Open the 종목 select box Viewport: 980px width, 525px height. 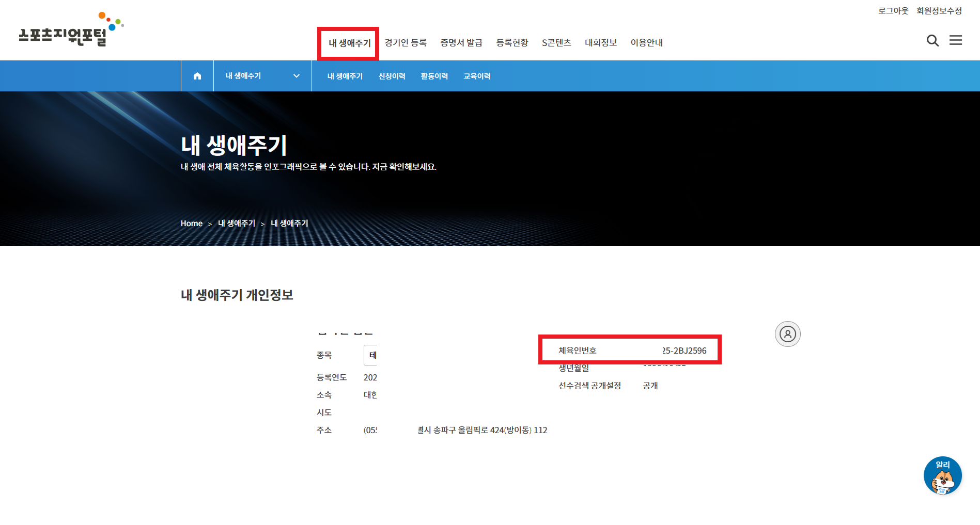(x=370, y=355)
